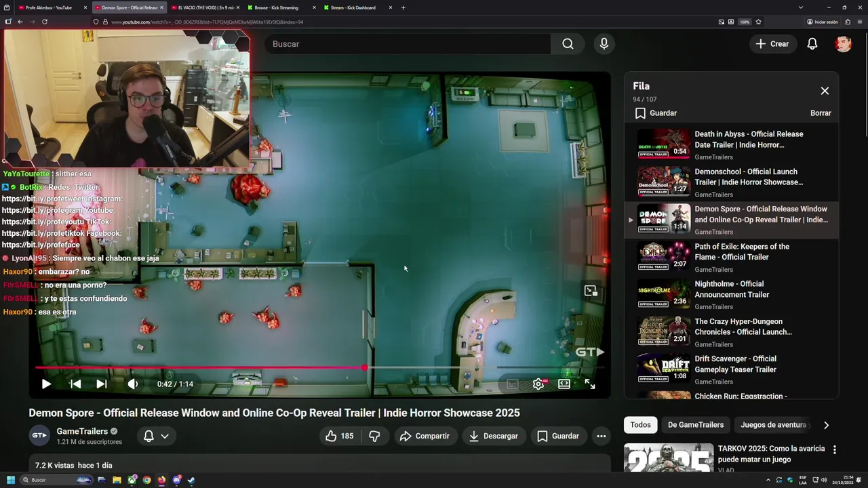Select the De GameTrailers filter chip
Screen dimensions: 868x488
pos(696,425)
